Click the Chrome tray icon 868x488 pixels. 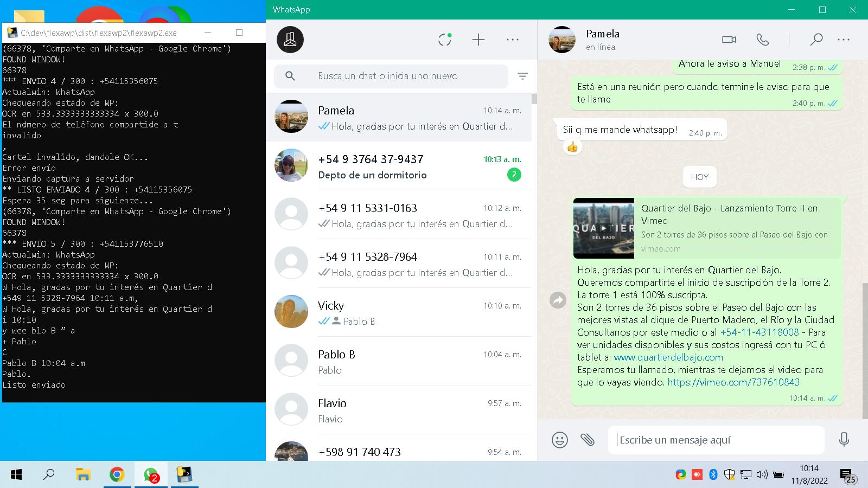tap(681, 475)
